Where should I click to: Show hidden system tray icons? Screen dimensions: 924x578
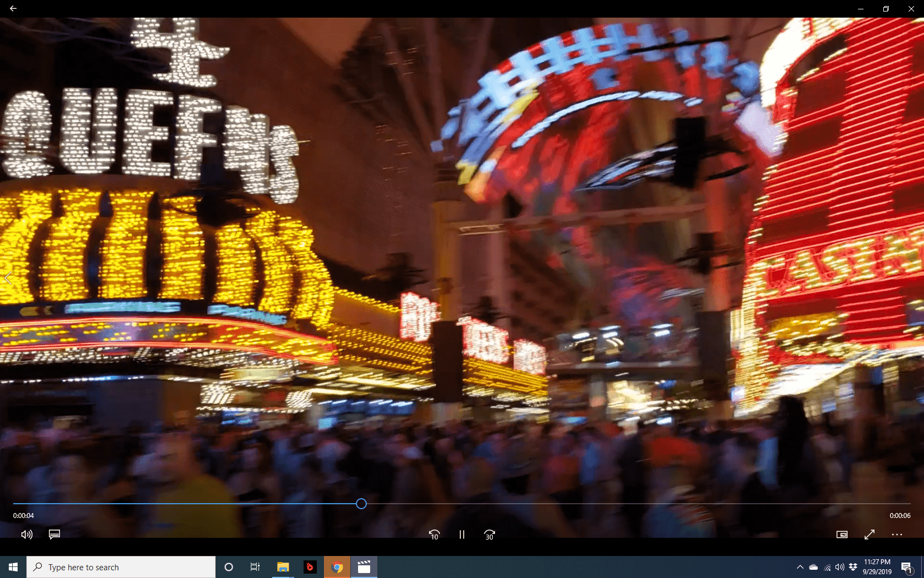point(800,567)
